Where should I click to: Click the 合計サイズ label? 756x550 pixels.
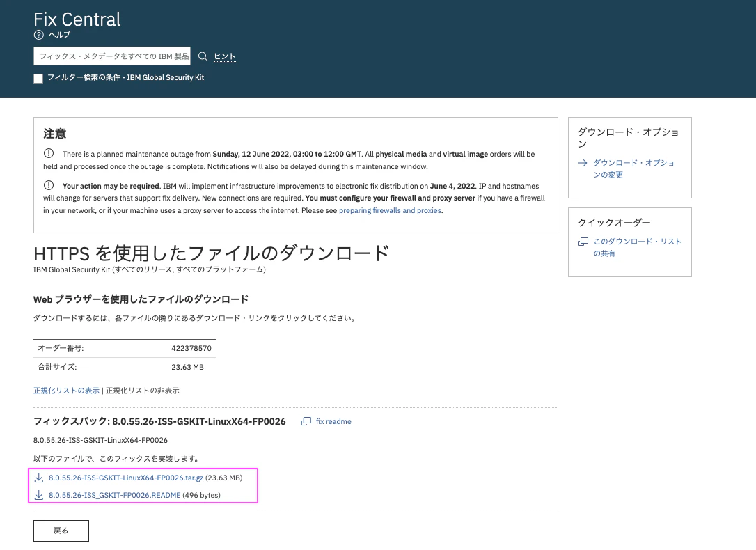[57, 367]
